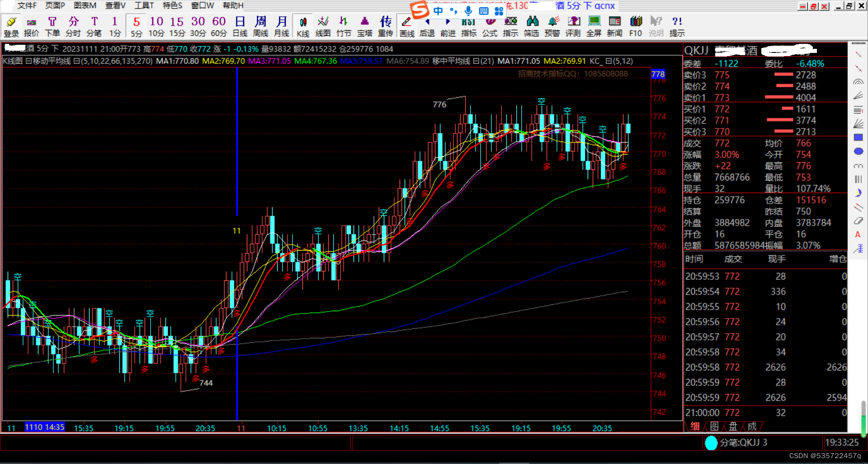Click the 778 price axis label
The width and height of the screenshot is (868, 464).
coord(658,74)
